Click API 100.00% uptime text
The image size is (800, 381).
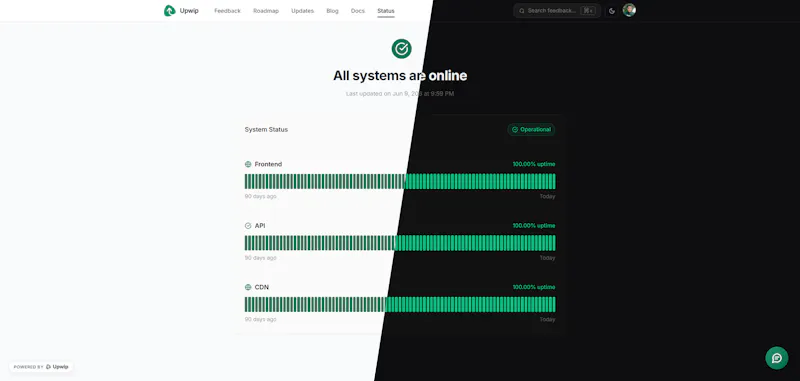pos(534,225)
